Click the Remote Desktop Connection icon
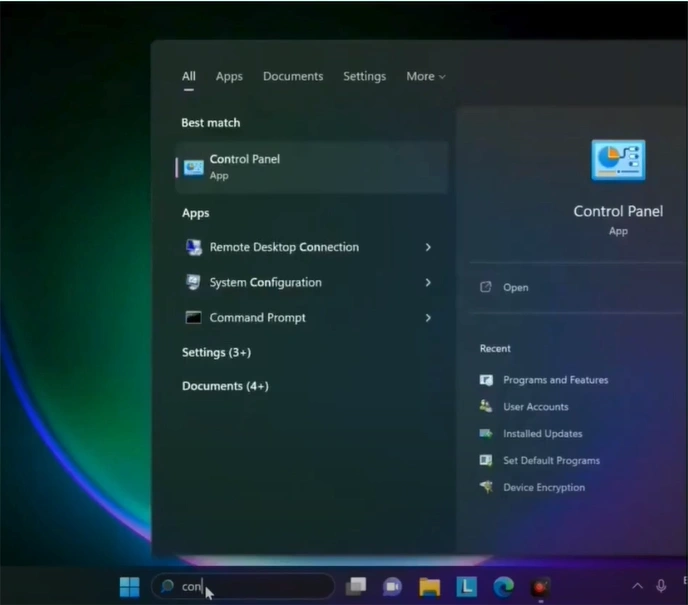This screenshot has height=605, width=688. coord(194,247)
